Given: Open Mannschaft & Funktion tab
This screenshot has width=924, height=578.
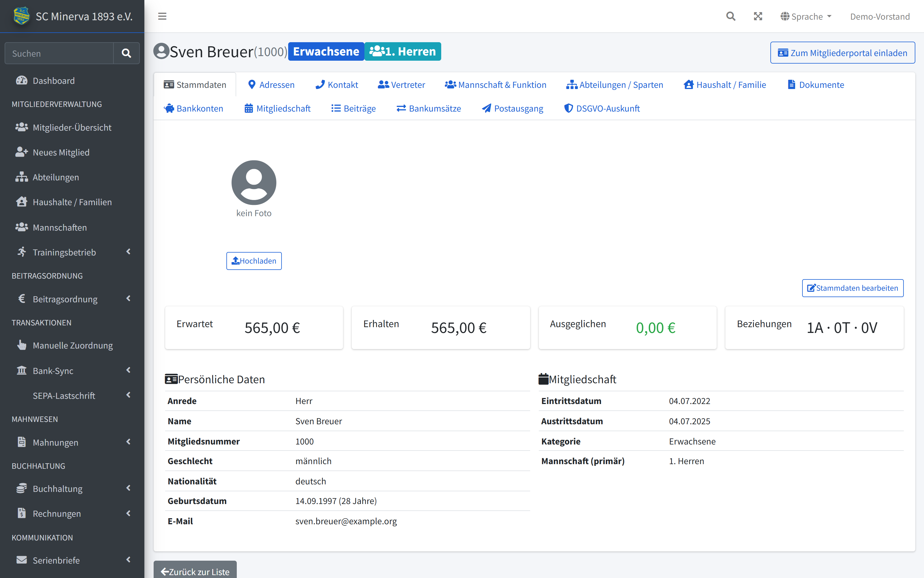Looking at the screenshot, I should [495, 84].
